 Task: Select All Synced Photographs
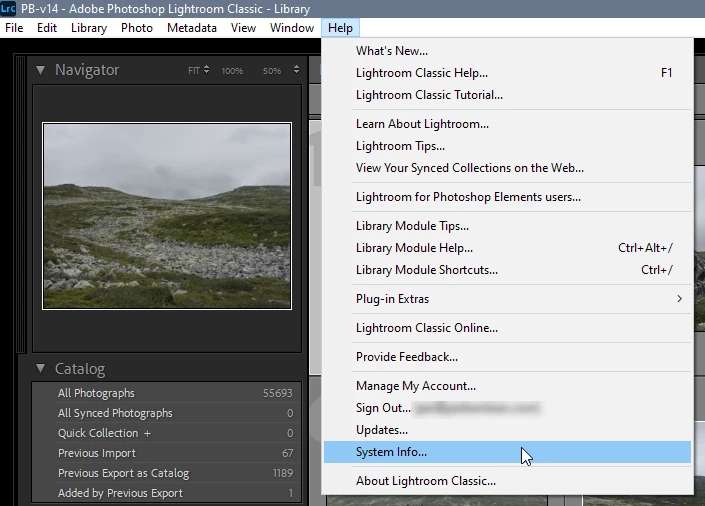167,413
